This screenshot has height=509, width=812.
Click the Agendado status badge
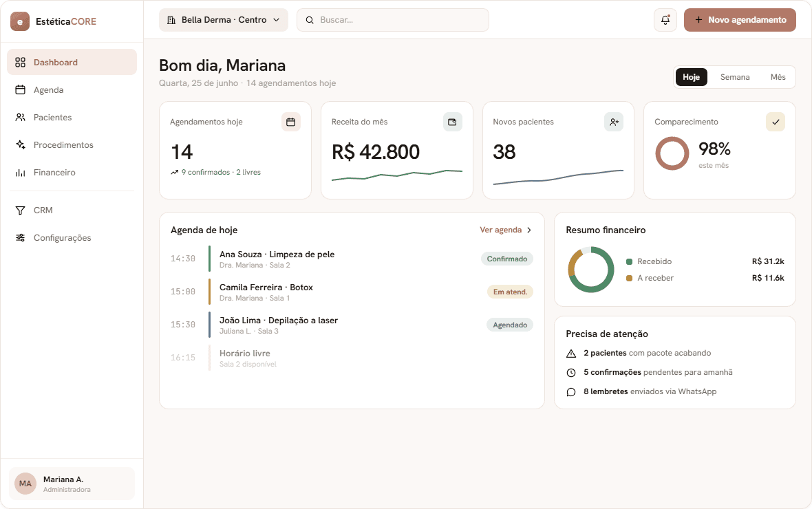[510, 325]
